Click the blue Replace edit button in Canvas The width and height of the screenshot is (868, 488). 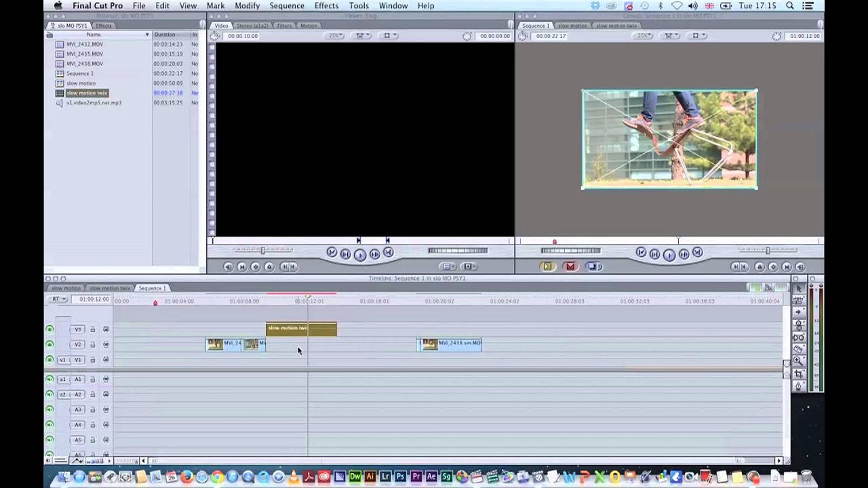tap(593, 266)
